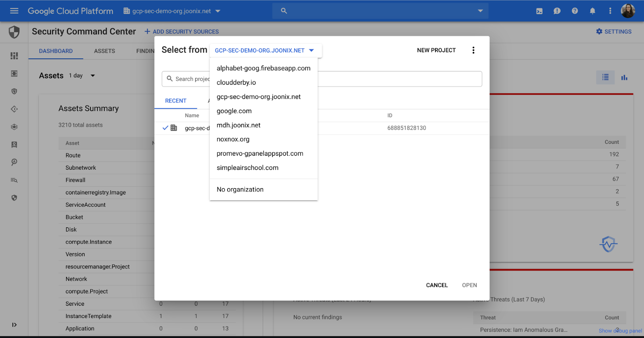
Task: Select the dashboard icon in left sidebar
Action: (14, 56)
